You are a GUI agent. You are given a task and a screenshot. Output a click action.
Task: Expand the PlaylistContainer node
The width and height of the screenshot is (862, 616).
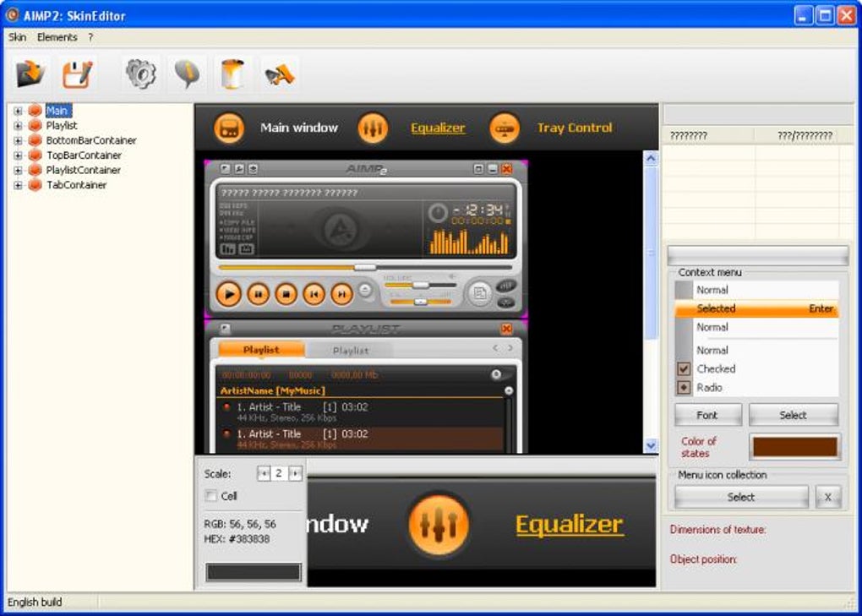pos(18,171)
